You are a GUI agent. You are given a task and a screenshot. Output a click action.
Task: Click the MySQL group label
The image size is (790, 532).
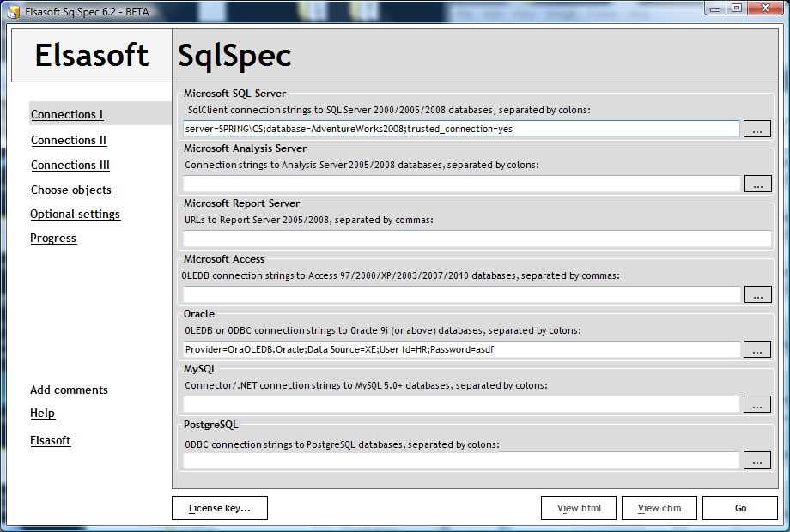[x=200, y=369]
